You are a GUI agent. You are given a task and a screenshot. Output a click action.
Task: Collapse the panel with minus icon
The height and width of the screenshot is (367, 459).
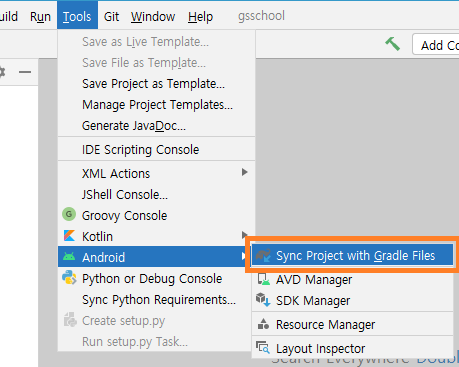25,72
